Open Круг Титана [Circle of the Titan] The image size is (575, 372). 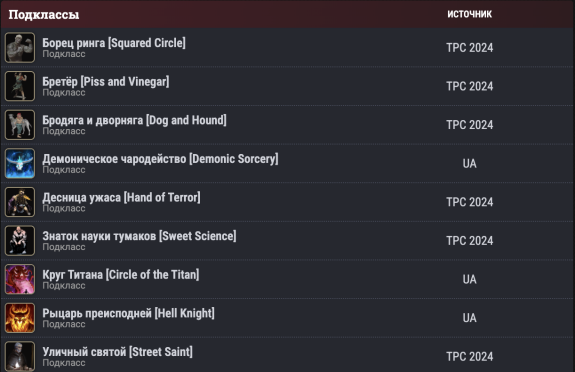121,275
